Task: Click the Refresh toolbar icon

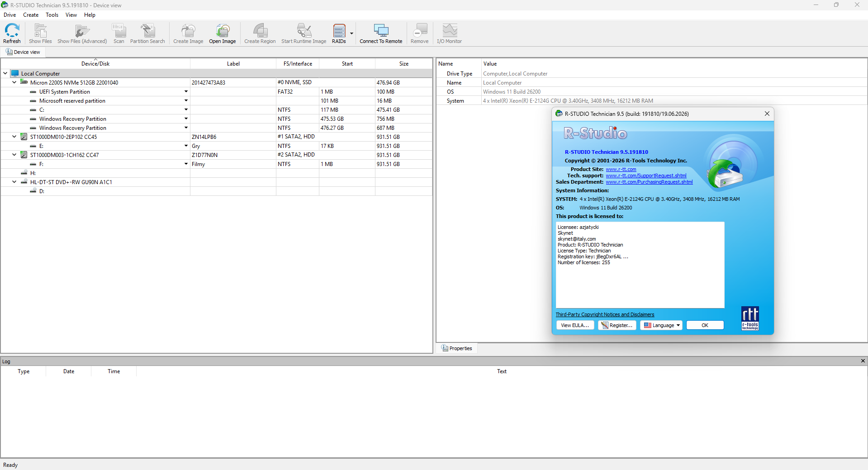Action: click(x=12, y=33)
